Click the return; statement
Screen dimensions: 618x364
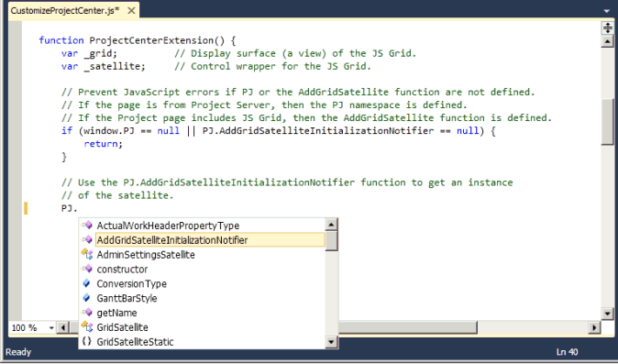[104, 144]
